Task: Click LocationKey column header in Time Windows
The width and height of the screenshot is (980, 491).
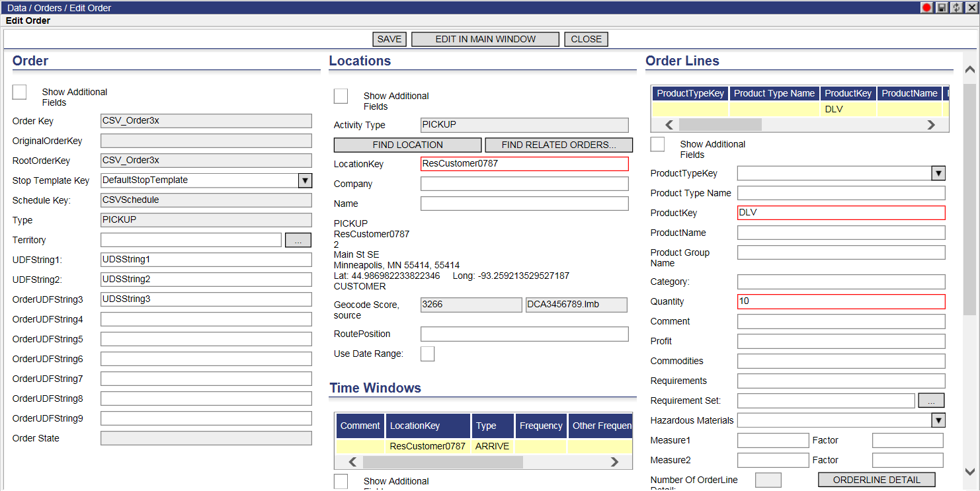Action: coord(428,426)
